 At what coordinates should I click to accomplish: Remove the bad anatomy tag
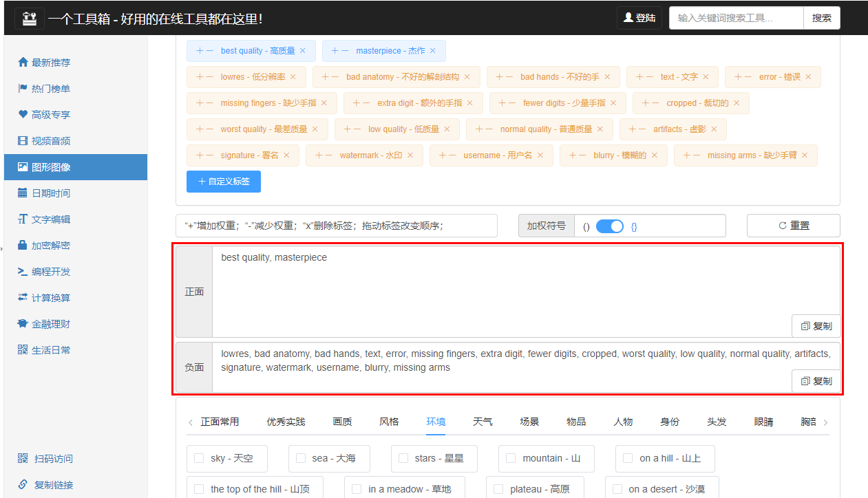coord(467,77)
